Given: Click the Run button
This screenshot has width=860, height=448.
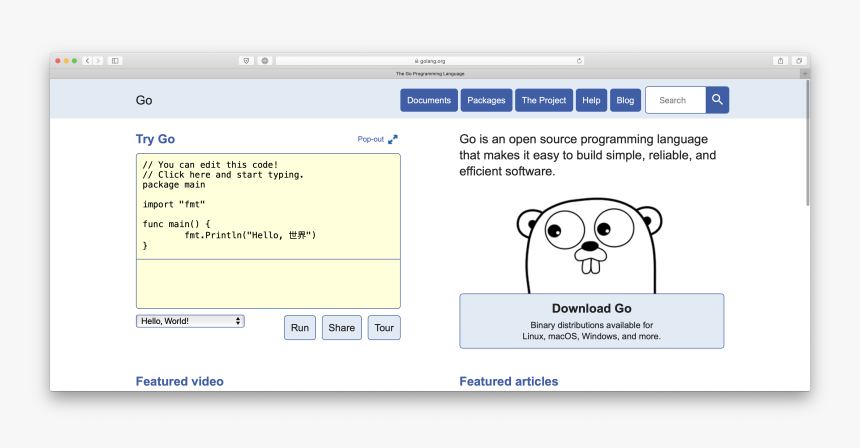Looking at the screenshot, I should point(300,328).
